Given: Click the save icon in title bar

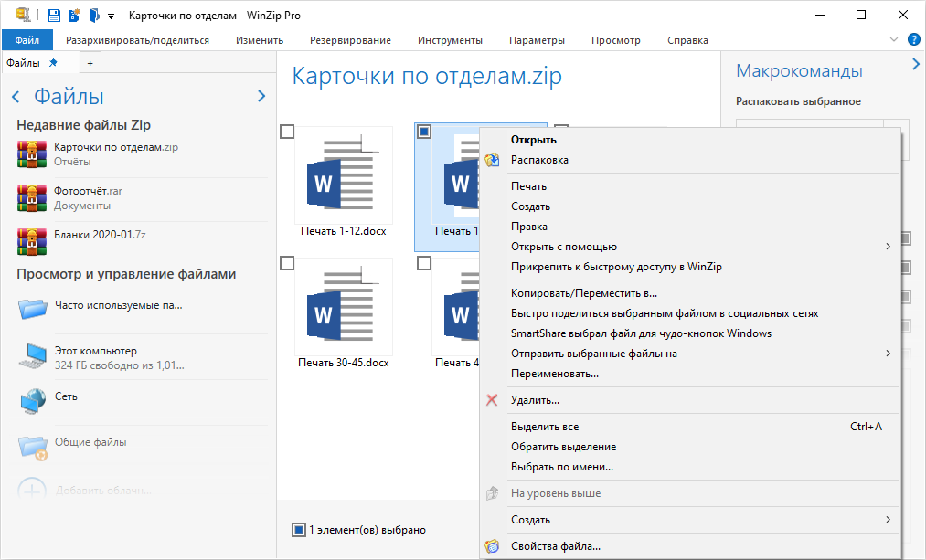Looking at the screenshot, I should [54, 15].
